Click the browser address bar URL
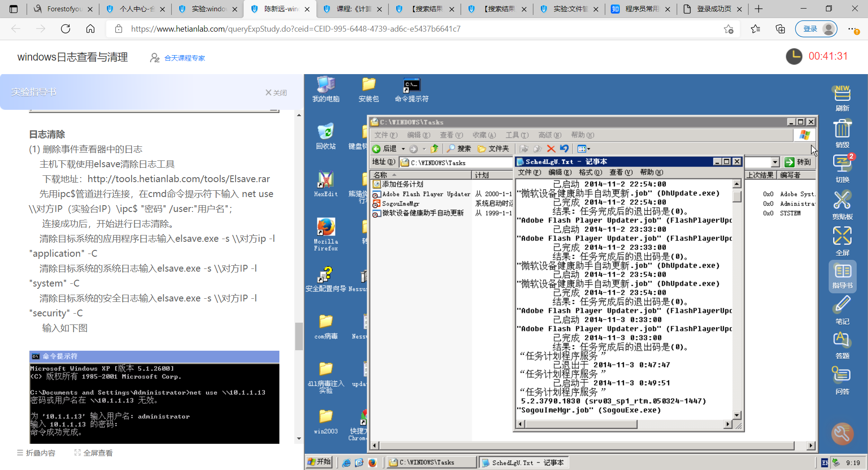 [x=296, y=29]
